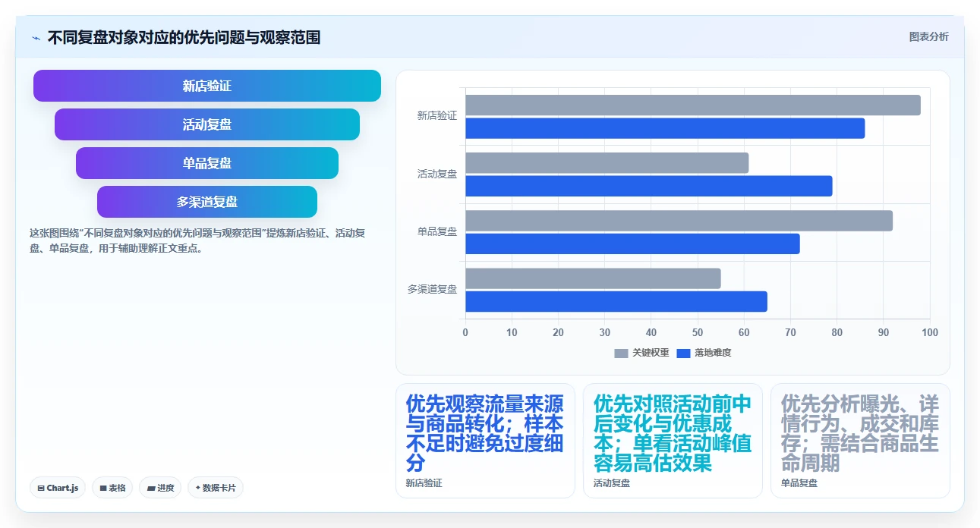This screenshot has width=980, height=528.
Task: Click the blue 落地难度 bar for 活动复盘
Action: coord(649,186)
